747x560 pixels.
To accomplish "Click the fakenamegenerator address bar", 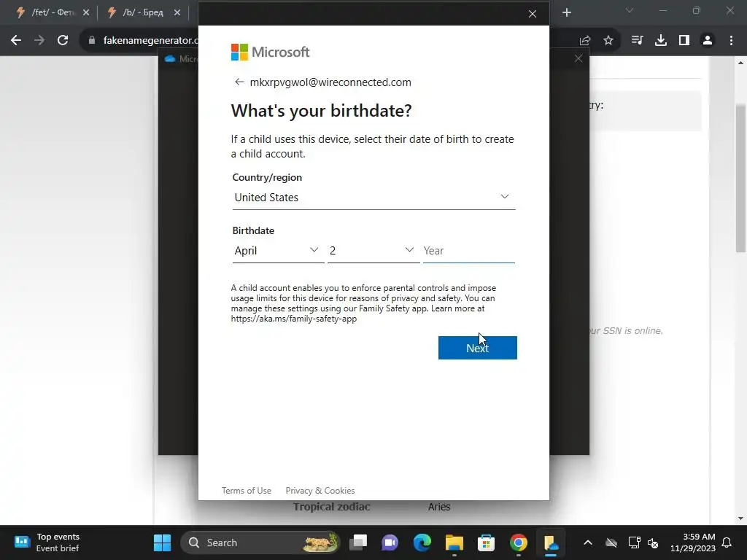I will [150, 40].
